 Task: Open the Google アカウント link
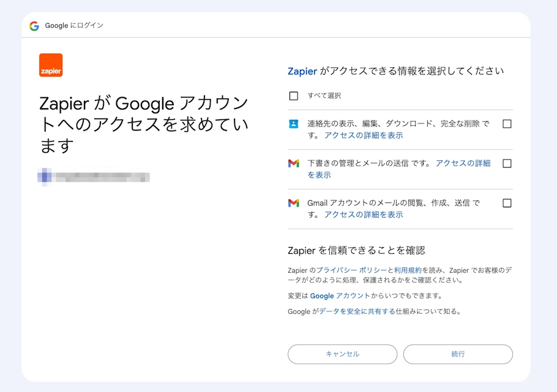click(x=340, y=296)
